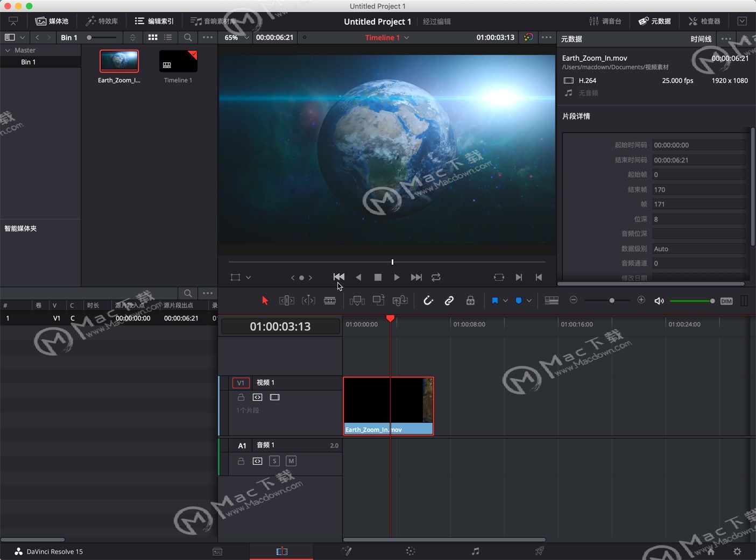
Task: Go to first frame button
Action: [338, 277]
